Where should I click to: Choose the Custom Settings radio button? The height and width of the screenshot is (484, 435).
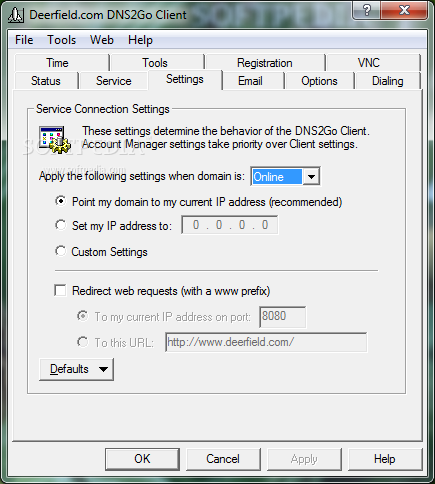tap(60, 251)
